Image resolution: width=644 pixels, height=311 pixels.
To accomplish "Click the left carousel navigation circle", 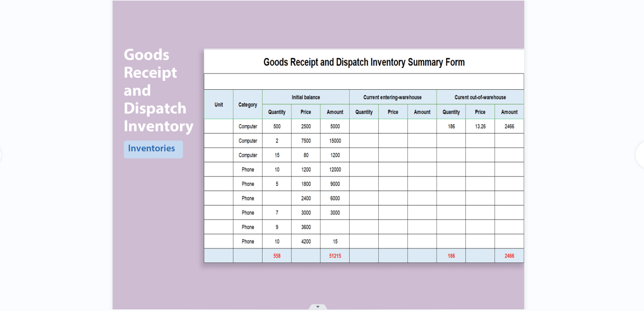I will coord(2,154).
